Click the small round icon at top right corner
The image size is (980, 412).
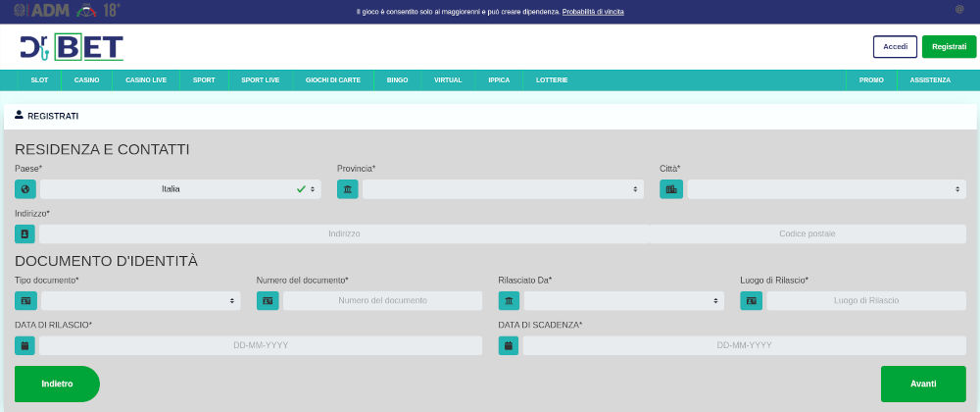[959, 10]
